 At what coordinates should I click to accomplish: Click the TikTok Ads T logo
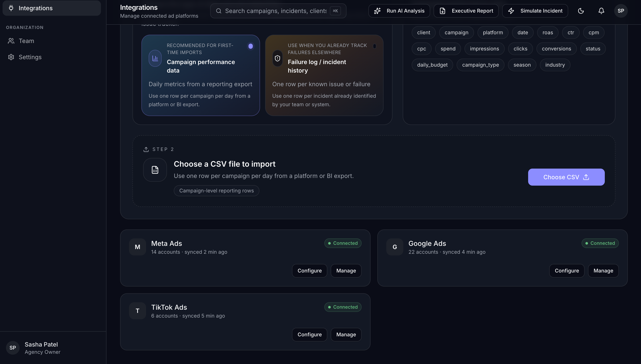coord(138,311)
